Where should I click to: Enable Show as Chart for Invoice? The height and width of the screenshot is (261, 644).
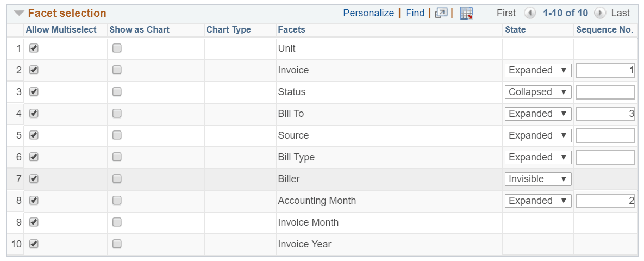[117, 70]
